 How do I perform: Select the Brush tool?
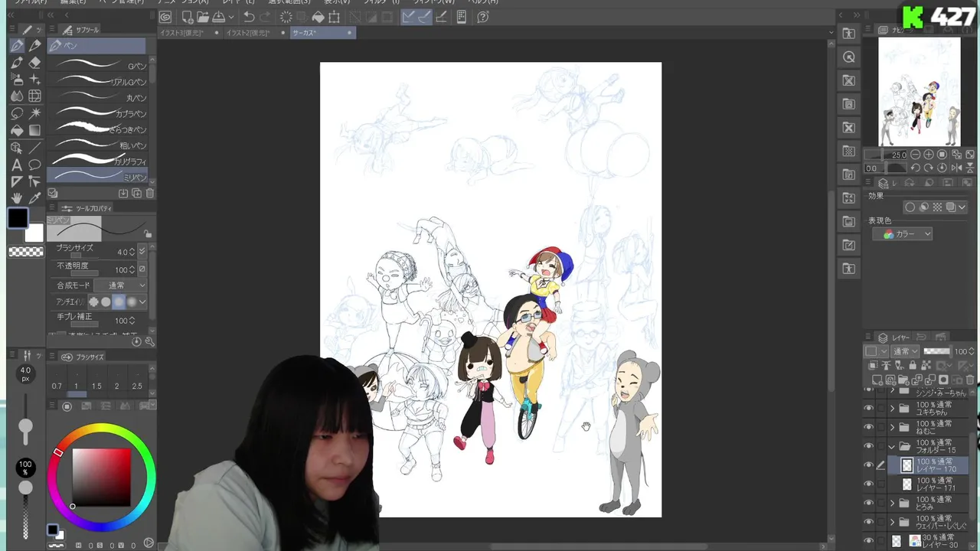click(17, 63)
